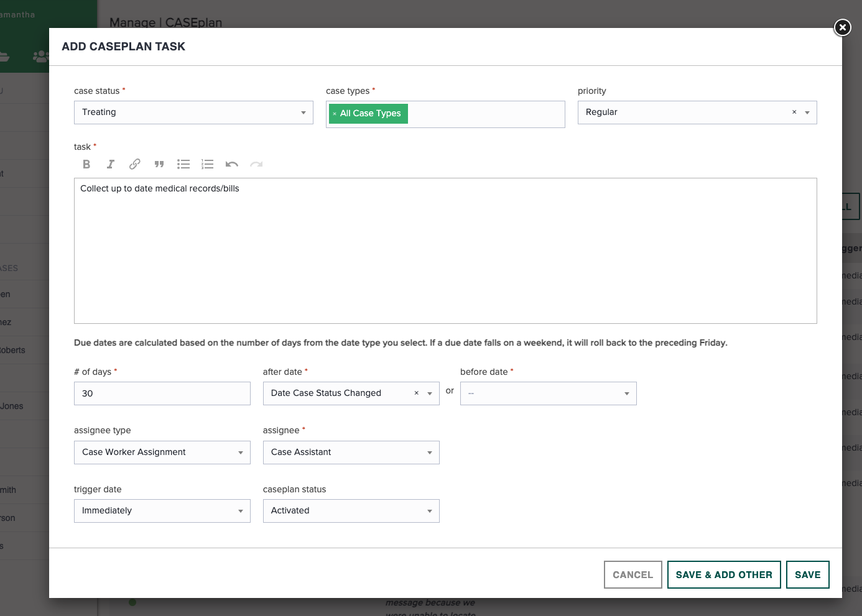Insert a hyperlink in the task
862x616 pixels.
134,164
